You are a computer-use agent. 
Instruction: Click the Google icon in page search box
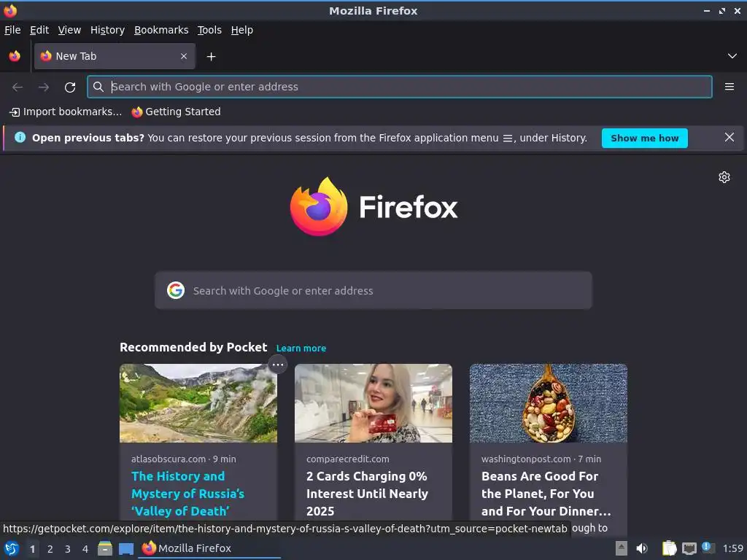pyautogui.click(x=176, y=290)
